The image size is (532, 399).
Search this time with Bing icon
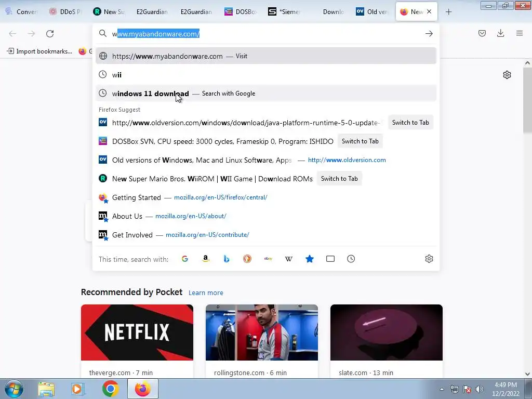[x=227, y=259]
